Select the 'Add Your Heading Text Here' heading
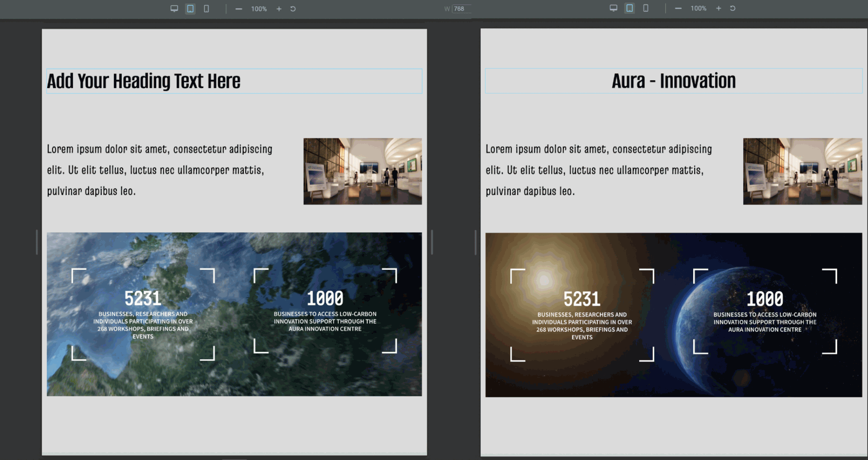Viewport: 868px width, 460px height. pyautogui.click(x=234, y=81)
